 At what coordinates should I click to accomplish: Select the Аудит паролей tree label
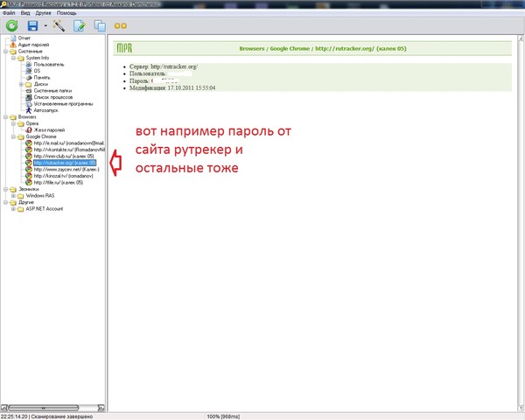(33, 45)
